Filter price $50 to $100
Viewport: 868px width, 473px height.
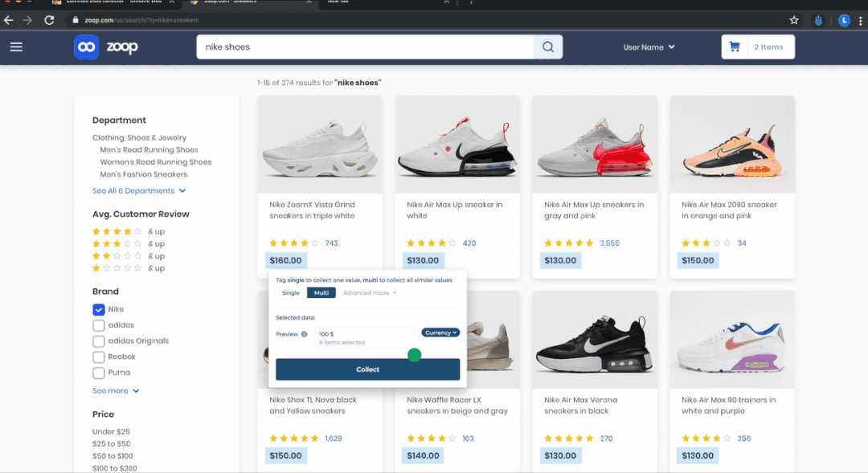[x=113, y=456]
